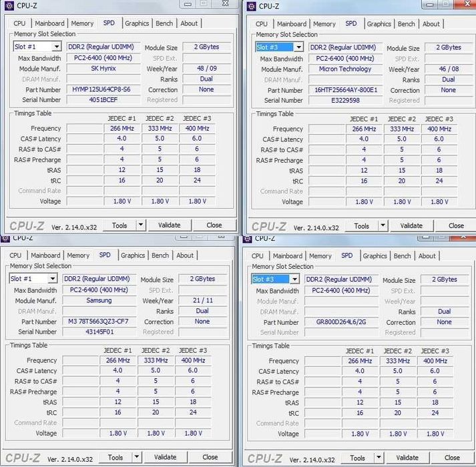Click the JEDEC #2 333 MHz frequency in the Samsung window
Screen dimensions: 476x467
(x=156, y=360)
